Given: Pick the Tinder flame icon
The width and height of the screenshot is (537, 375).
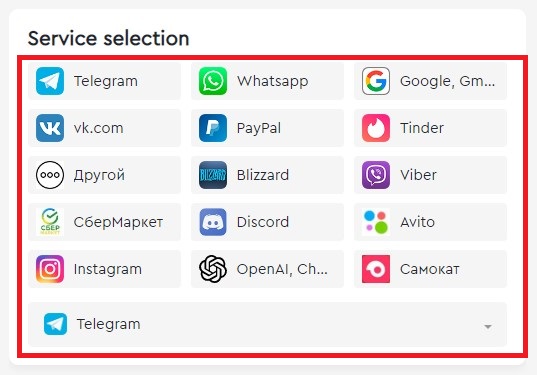Looking at the screenshot, I should pos(376,128).
